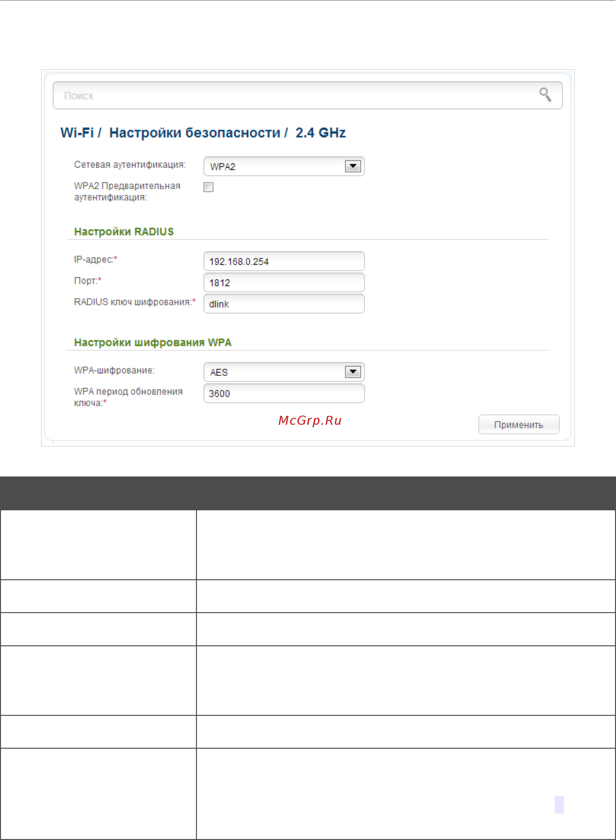Click the Настройки шифрования WPA heading
Viewport: 616px width, 840px height.
[153, 342]
